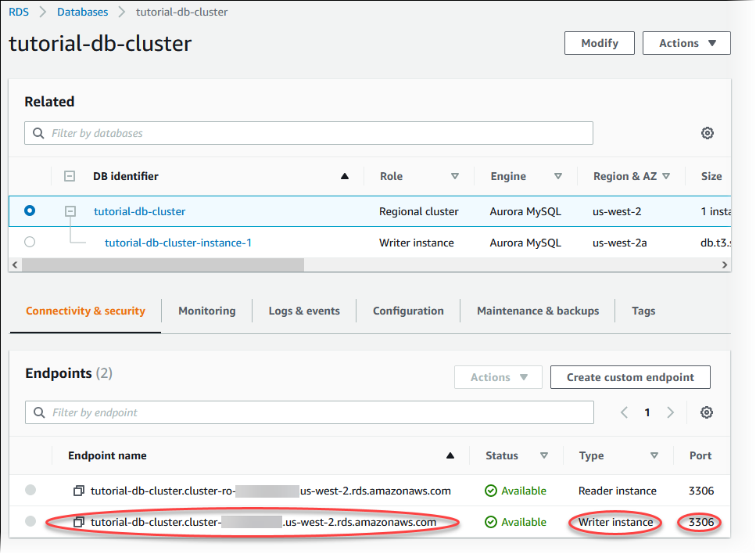Image resolution: width=756 pixels, height=554 pixels.
Task: Click the Create custom endpoint button
Action: pyautogui.click(x=629, y=376)
